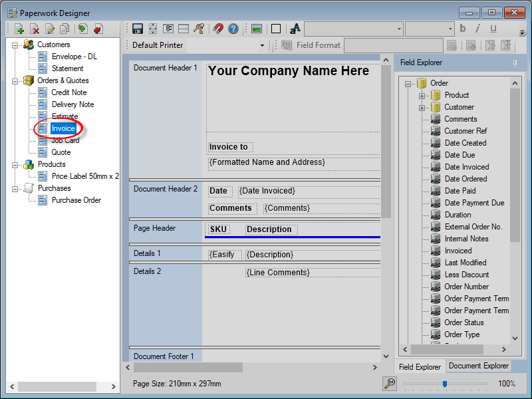
Task: Click the add new document icon
Action: point(19,29)
